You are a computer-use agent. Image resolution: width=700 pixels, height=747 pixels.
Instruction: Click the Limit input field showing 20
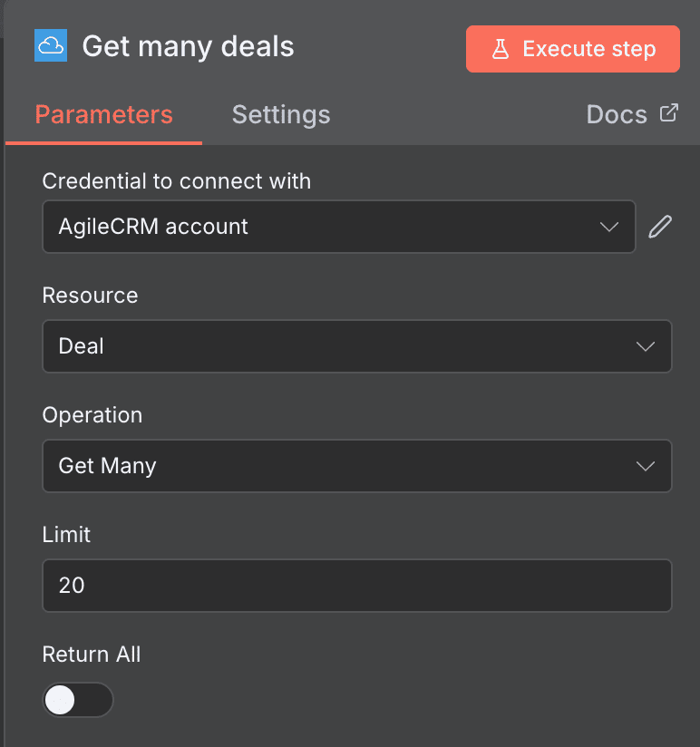coord(356,586)
